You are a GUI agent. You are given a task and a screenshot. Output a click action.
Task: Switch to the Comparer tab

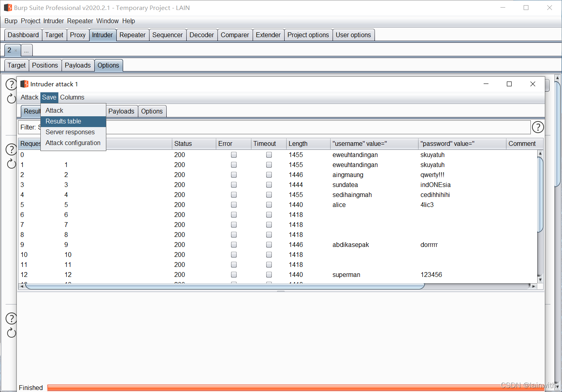235,35
